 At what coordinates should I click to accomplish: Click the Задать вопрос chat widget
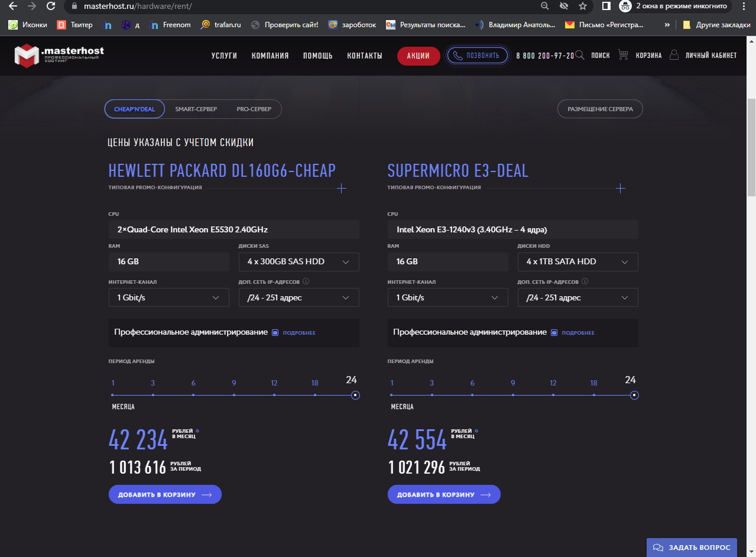coord(692,548)
